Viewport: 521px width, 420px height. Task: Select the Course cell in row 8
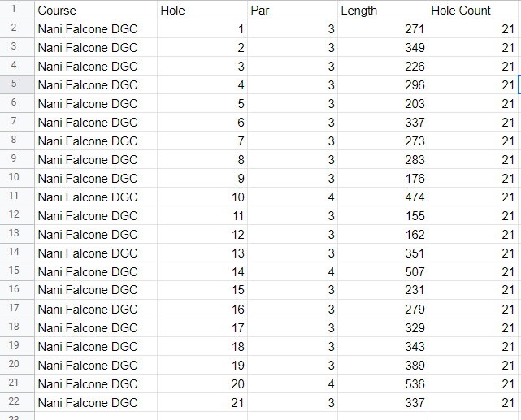(x=96, y=141)
